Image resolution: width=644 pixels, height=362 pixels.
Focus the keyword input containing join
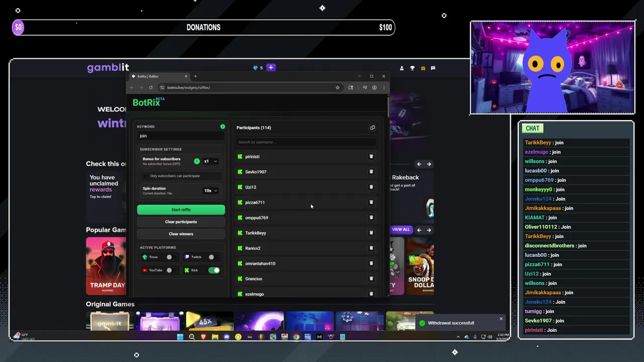[181, 136]
